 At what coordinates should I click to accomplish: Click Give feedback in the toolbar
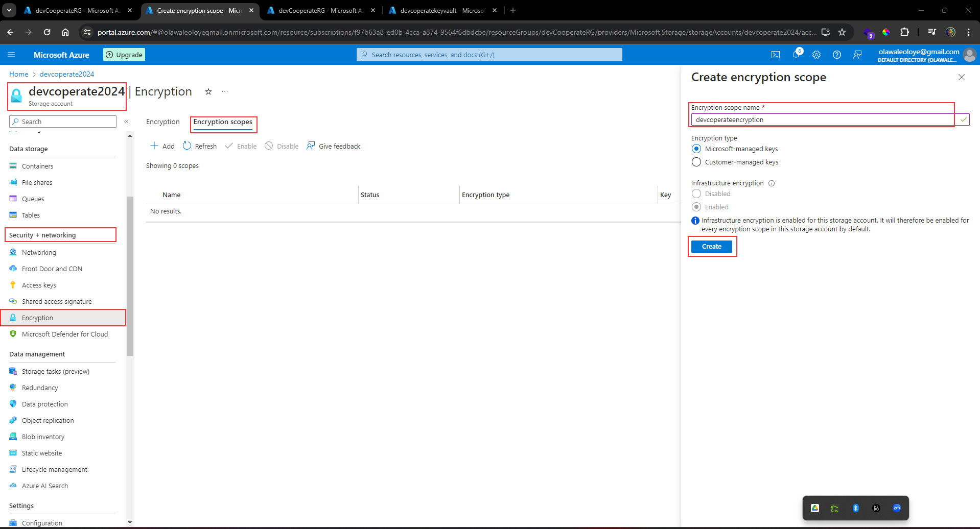point(333,146)
